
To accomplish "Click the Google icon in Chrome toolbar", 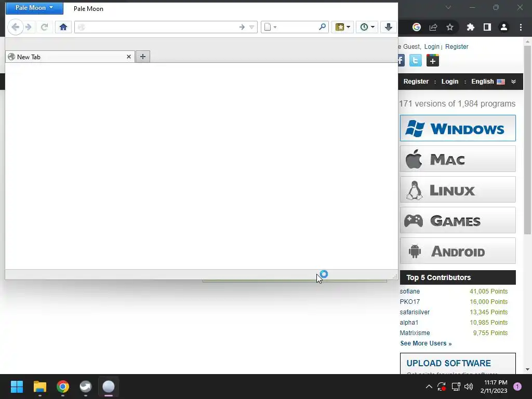I will click(x=417, y=27).
